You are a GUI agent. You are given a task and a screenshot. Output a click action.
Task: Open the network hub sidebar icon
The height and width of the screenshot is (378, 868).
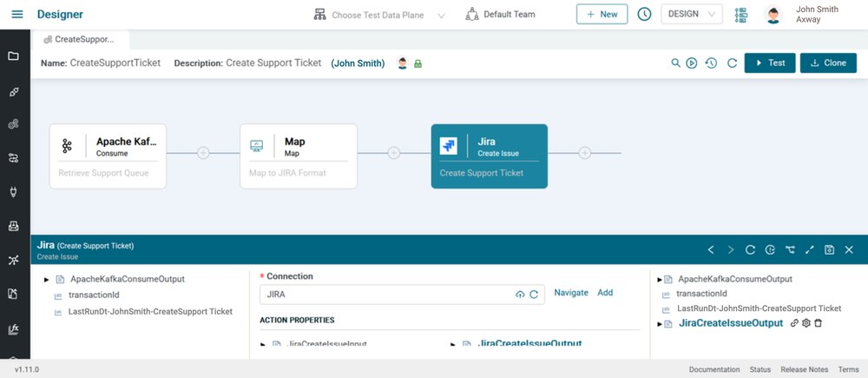pyautogui.click(x=13, y=261)
